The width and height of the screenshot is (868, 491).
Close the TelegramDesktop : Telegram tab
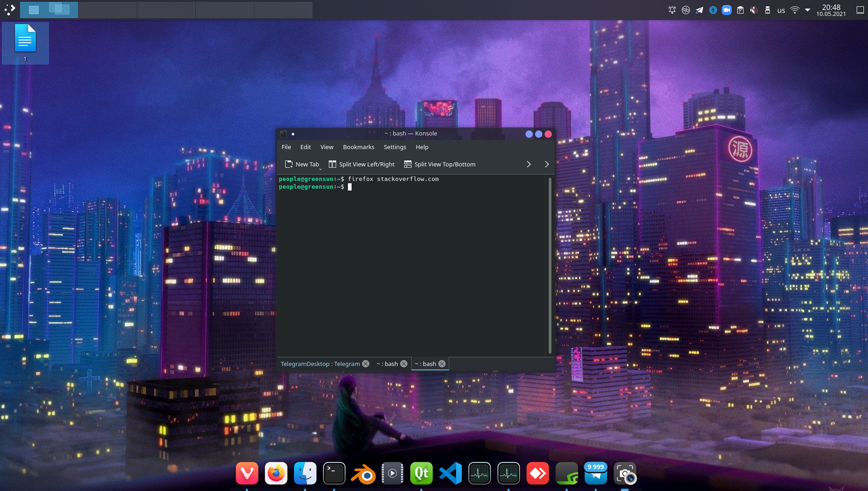(x=366, y=364)
